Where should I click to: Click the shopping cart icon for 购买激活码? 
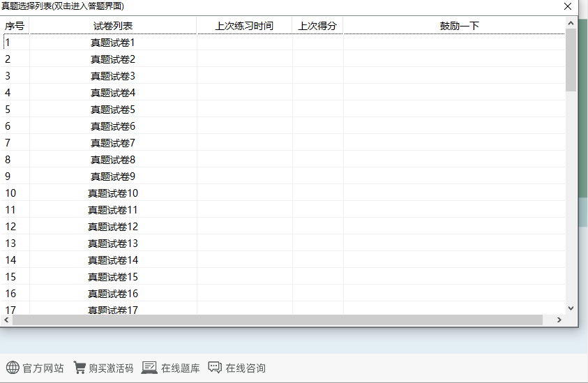click(x=80, y=368)
